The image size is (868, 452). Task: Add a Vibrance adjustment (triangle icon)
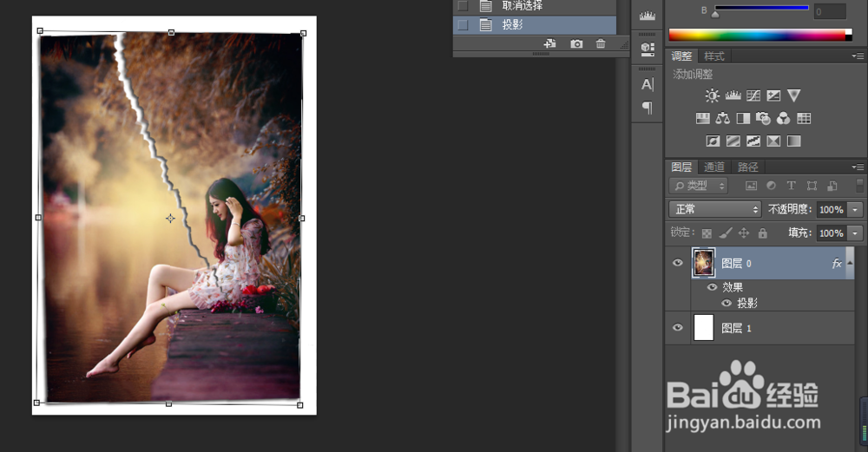click(x=794, y=95)
